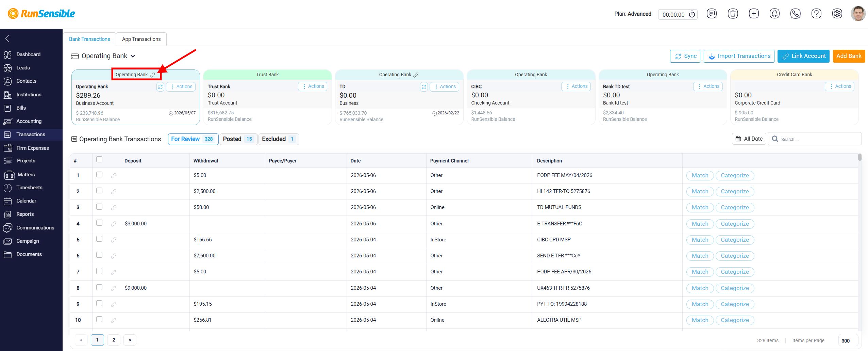Go to page 2 of transactions
This screenshot has width=868, height=351.
pos(114,340)
